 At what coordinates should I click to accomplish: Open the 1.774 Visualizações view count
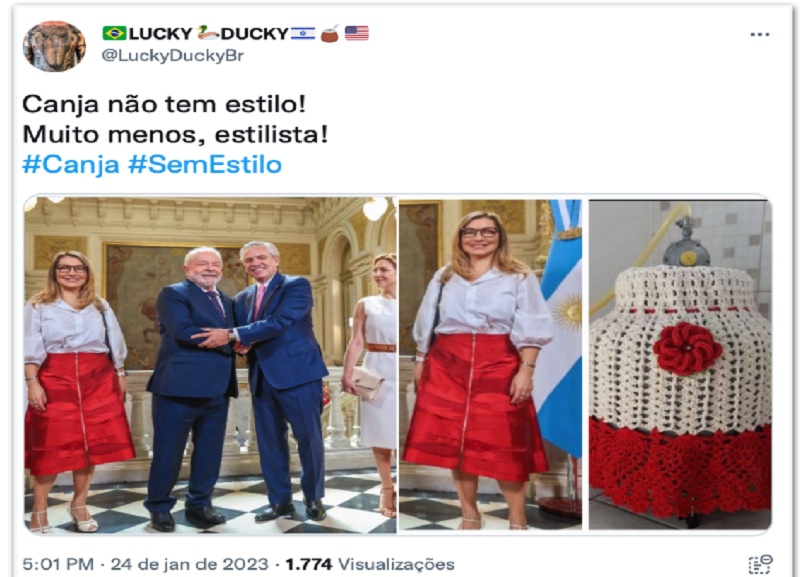pyautogui.click(x=370, y=564)
